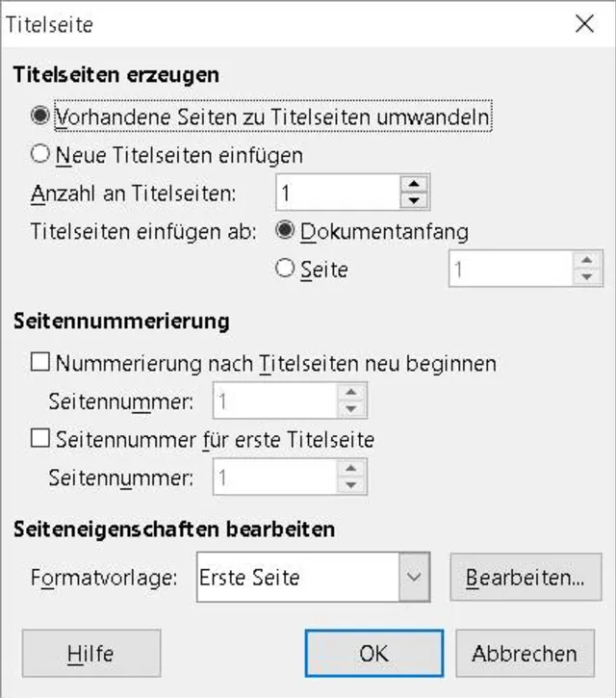Viewport: 616px width, 698px height.
Task: Open the 'Formatvorlage' dropdown arrow
Action: (413, 578)
